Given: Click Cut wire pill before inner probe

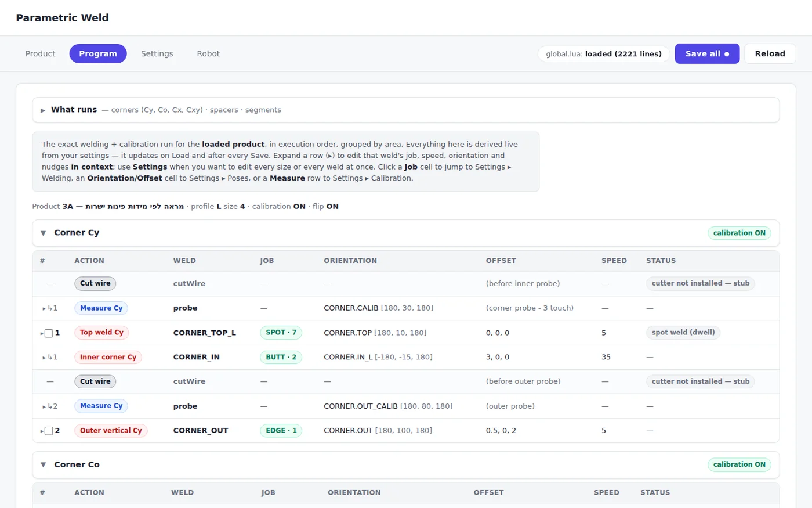Looking at the screenshot, I should (95, 283).
